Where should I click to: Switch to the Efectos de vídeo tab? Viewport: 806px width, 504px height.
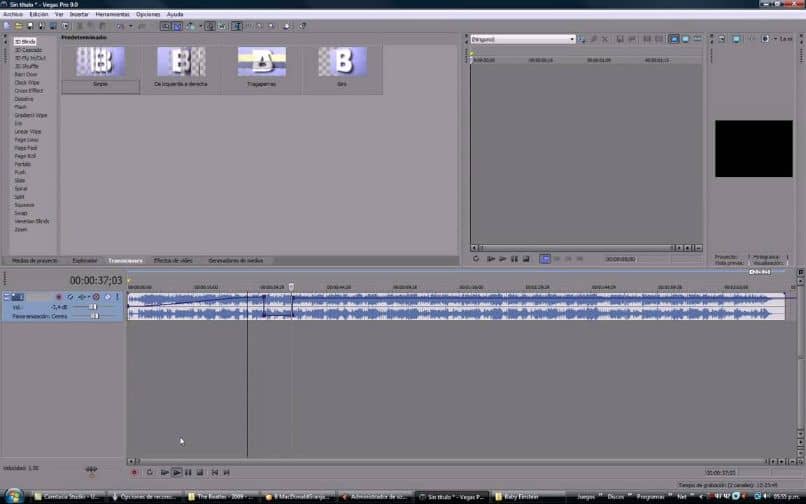[x=173, y=261]
